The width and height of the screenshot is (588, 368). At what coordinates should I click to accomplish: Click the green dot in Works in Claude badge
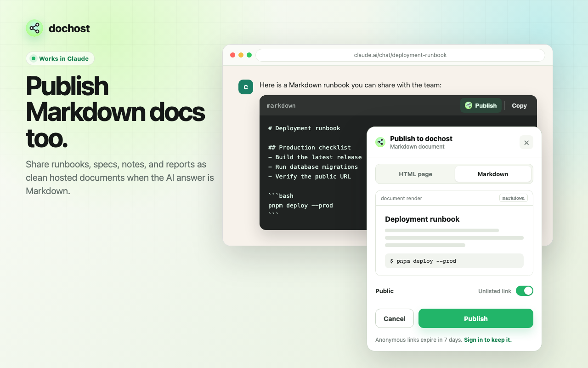click(x=34, y=58)
